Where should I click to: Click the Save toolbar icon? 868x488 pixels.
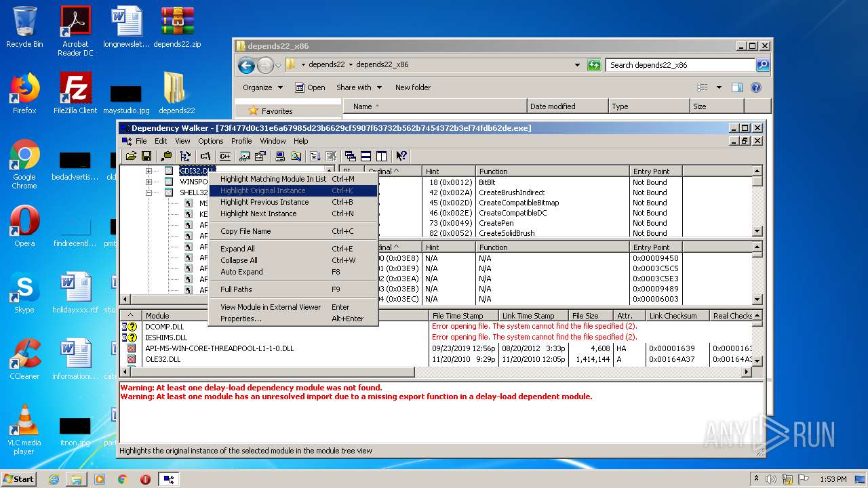click(146, 156)
